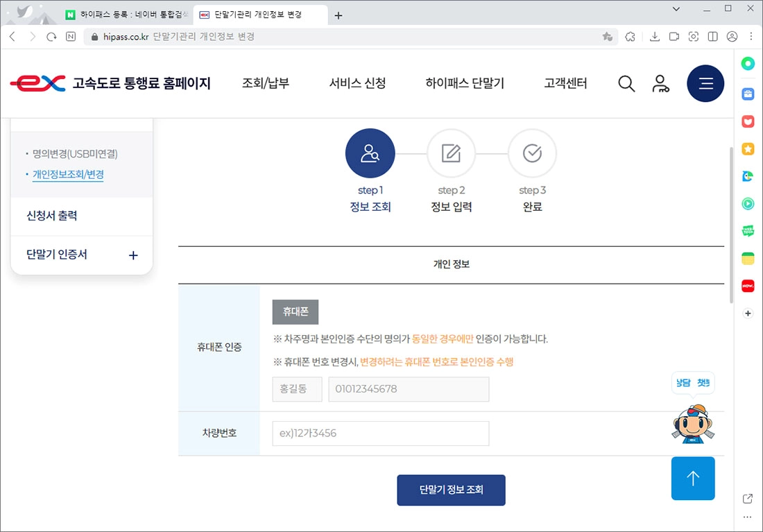
Task: Click the site search magnifier icon
Action: [x=626, y=83]
